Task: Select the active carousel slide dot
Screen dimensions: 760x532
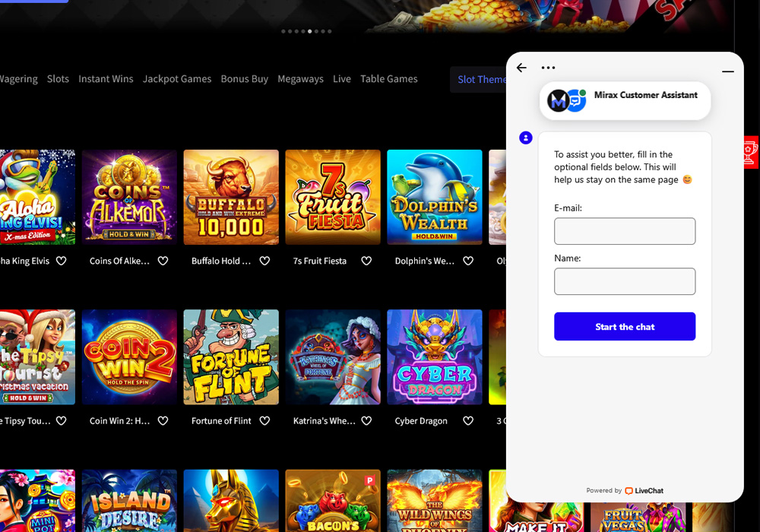Action: point(309,31)
